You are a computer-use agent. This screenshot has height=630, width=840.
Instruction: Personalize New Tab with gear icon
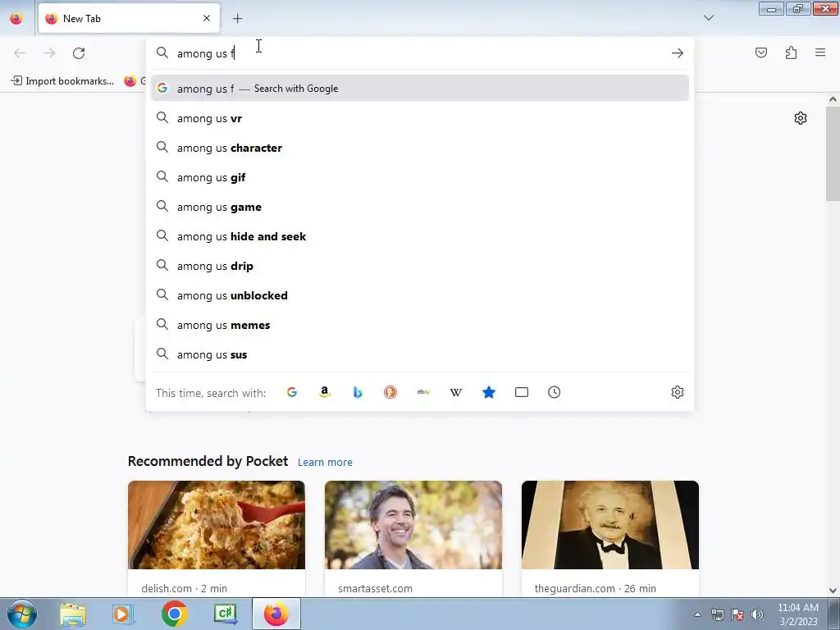(x=801, y=118)
